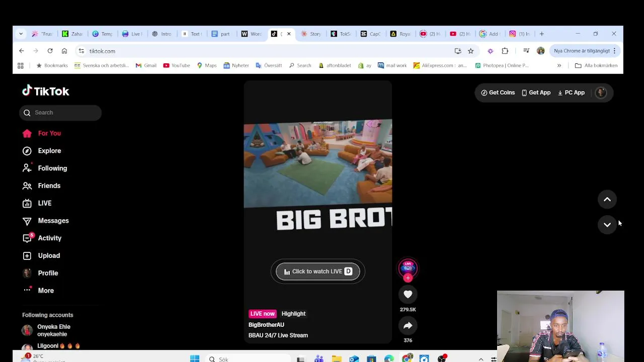Open the BigBrotherAU profile link
644x362 pixels.
pyautogui.click(x=266, y=325)
